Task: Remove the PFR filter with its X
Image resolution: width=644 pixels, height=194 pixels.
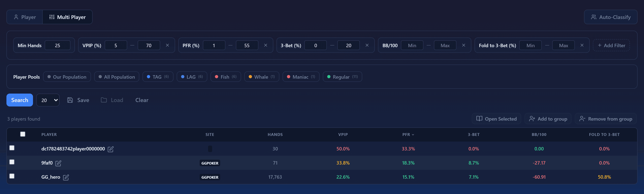Action: [266, 45]
